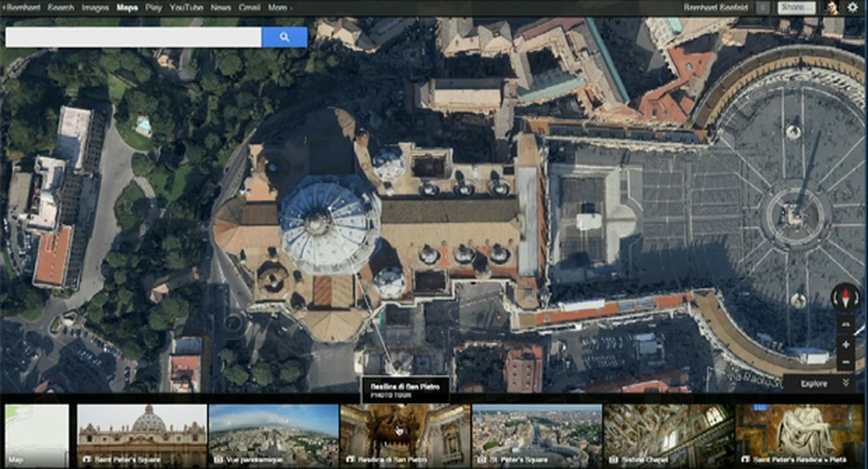Click the Explore label
The height and width of the screenshot is (469, 868).
coord(813,383)
